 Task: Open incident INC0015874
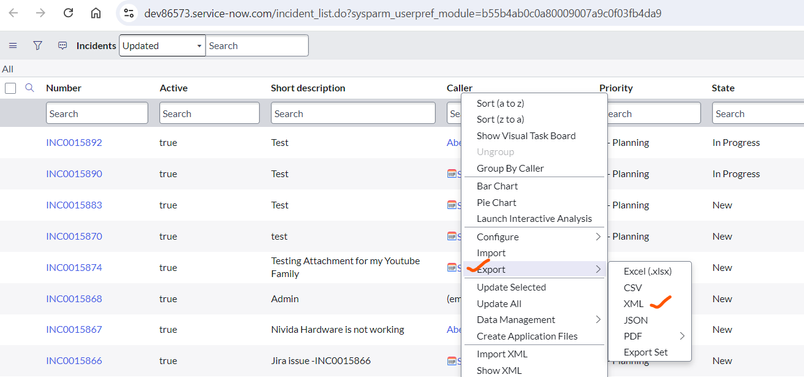tap(74, 267)
